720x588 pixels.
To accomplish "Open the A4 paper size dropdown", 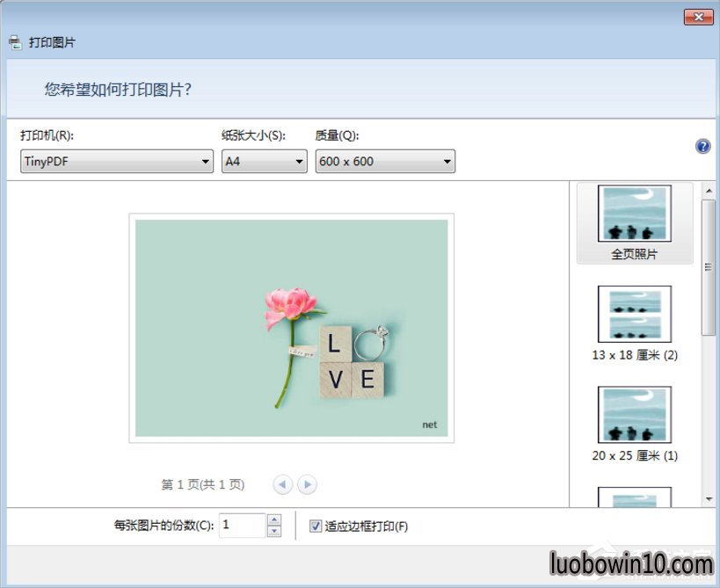I will (x=265, y=161).
